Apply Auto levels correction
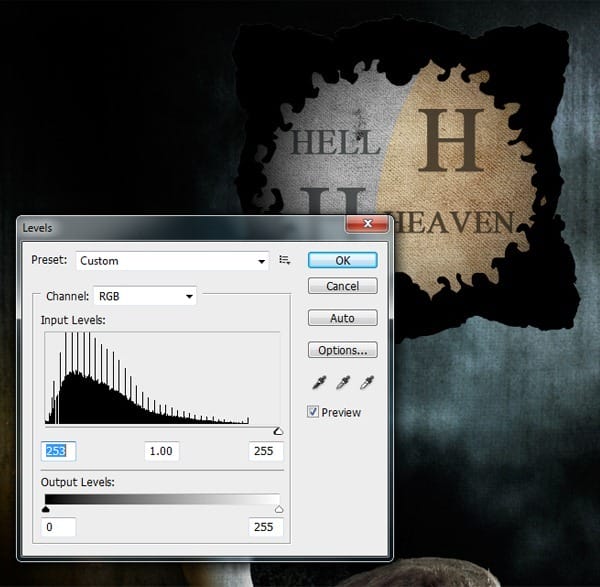The height and width of the screenshot is (587, 600). pos(342,318)
